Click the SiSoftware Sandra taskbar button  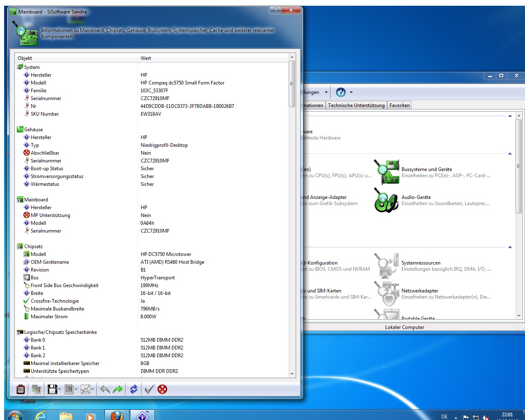point(142,415)
